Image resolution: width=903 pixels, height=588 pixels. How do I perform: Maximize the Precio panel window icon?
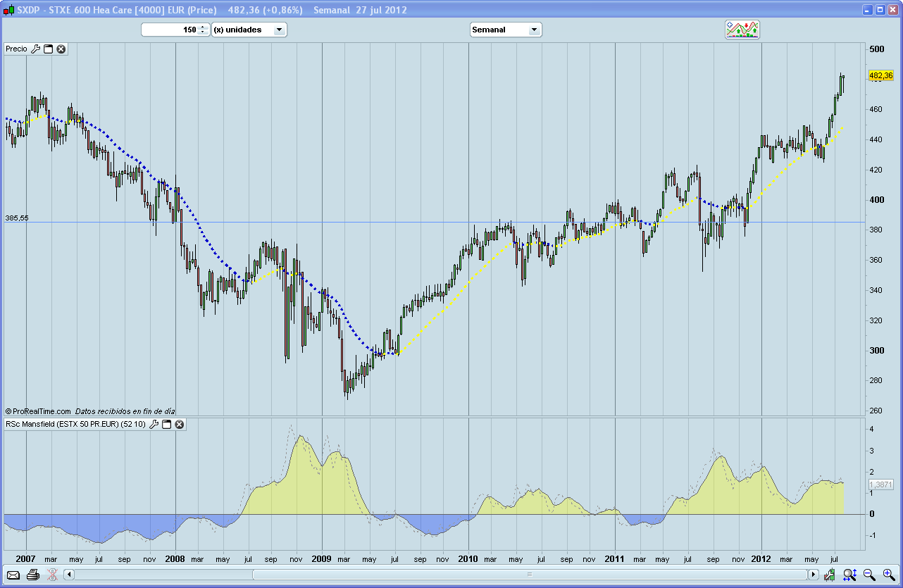coord(49,49)
